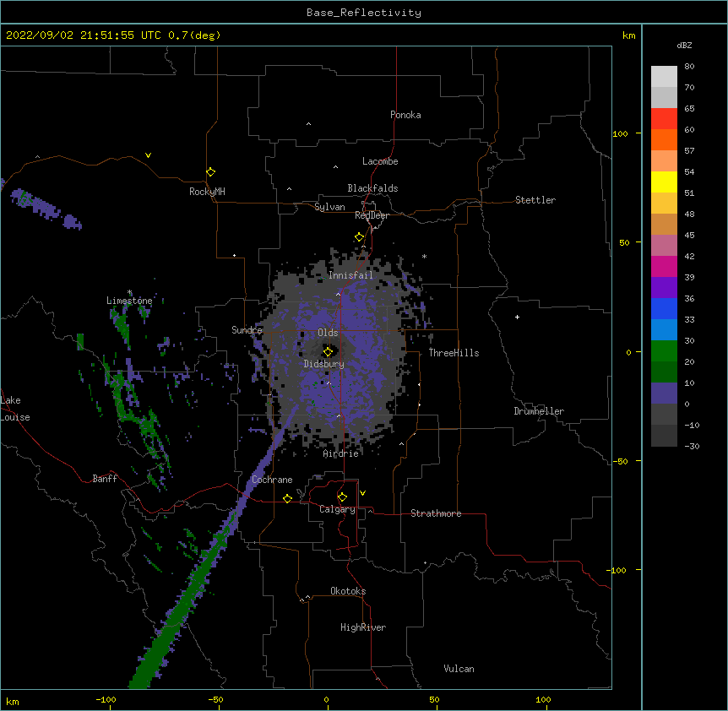
Task: Click the Stettler city label
Action: tap(535, 200)
